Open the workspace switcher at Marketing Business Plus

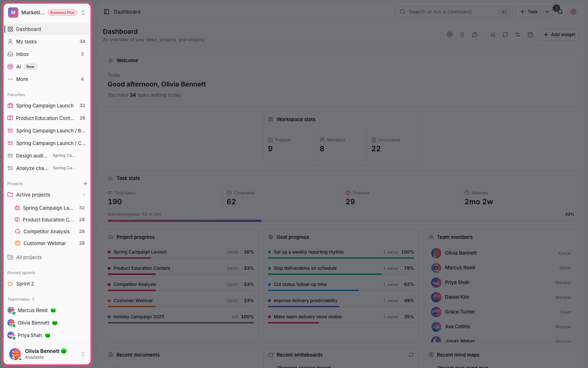(x=47, y=13)
